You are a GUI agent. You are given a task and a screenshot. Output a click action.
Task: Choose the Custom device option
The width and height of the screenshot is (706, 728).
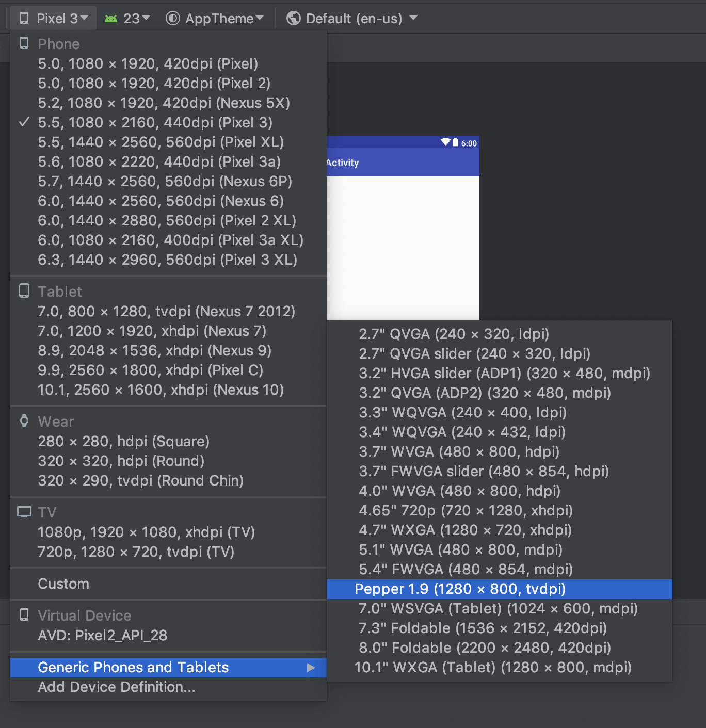(63, 584)
